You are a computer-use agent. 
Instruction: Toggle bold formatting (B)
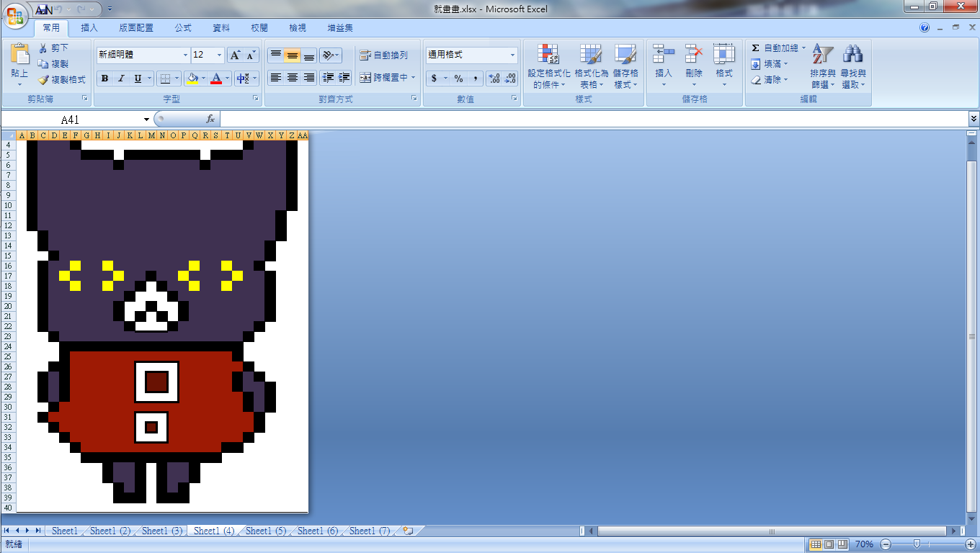pos(105,78)
